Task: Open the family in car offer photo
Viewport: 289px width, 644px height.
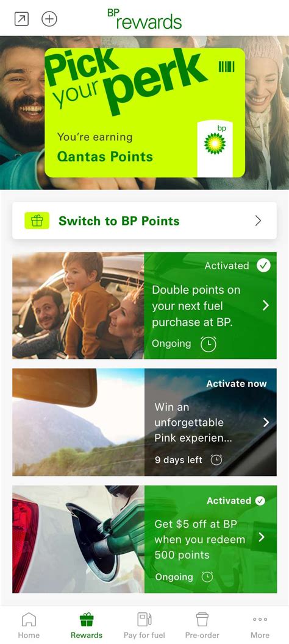Action: 78,306
